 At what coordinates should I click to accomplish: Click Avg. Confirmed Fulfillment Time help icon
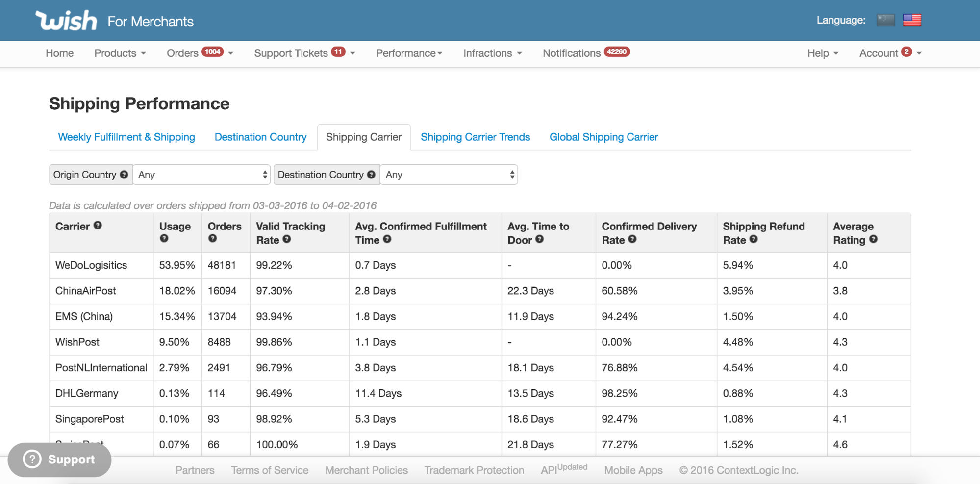(x=387, y=239)
